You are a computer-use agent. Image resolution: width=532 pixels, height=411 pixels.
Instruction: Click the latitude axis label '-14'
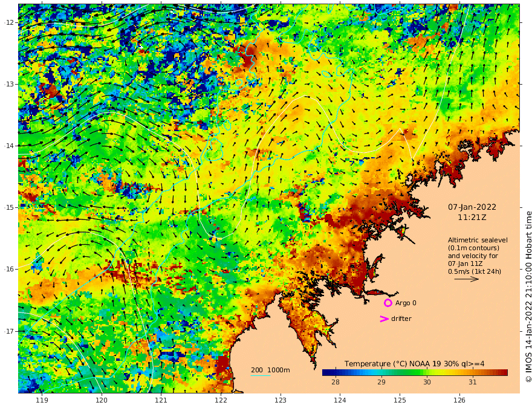9,146
